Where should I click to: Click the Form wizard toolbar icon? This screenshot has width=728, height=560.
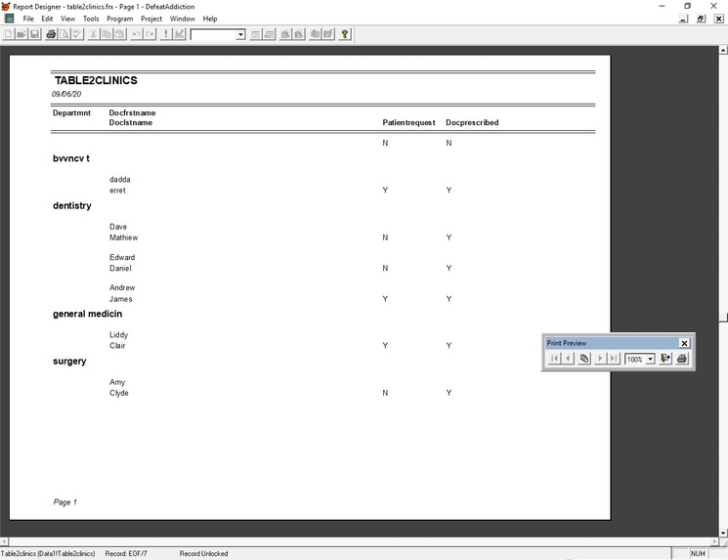(285, 34)
